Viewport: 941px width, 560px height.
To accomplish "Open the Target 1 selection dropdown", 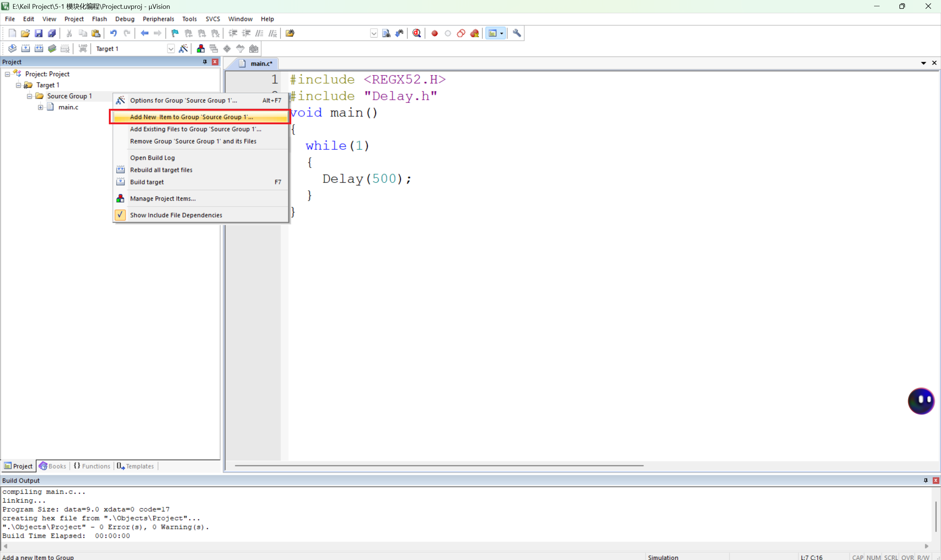I will (171, 49).
